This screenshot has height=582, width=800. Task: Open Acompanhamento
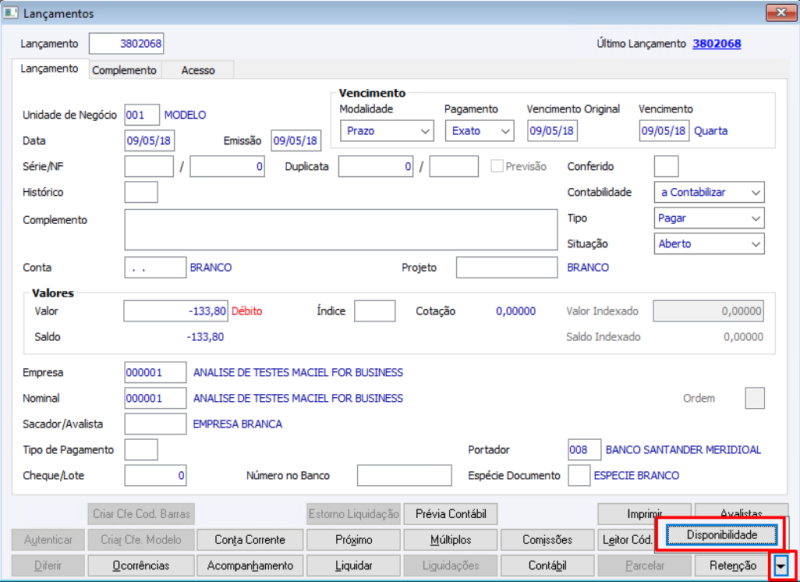coord(250,565)
